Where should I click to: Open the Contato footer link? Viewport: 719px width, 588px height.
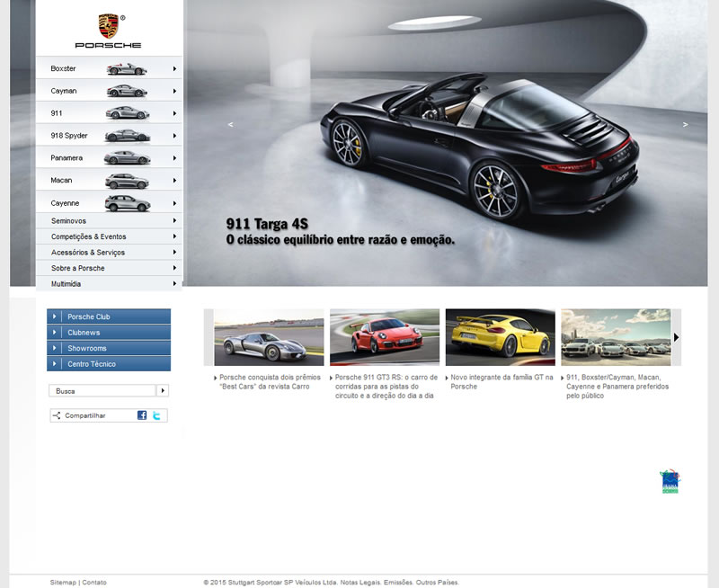[94, 582]
